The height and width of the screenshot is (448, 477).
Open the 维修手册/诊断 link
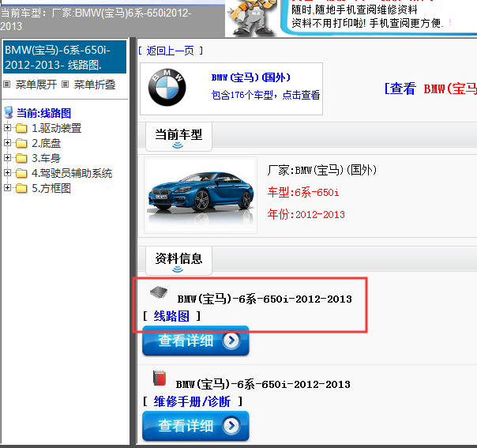[192, 401]
